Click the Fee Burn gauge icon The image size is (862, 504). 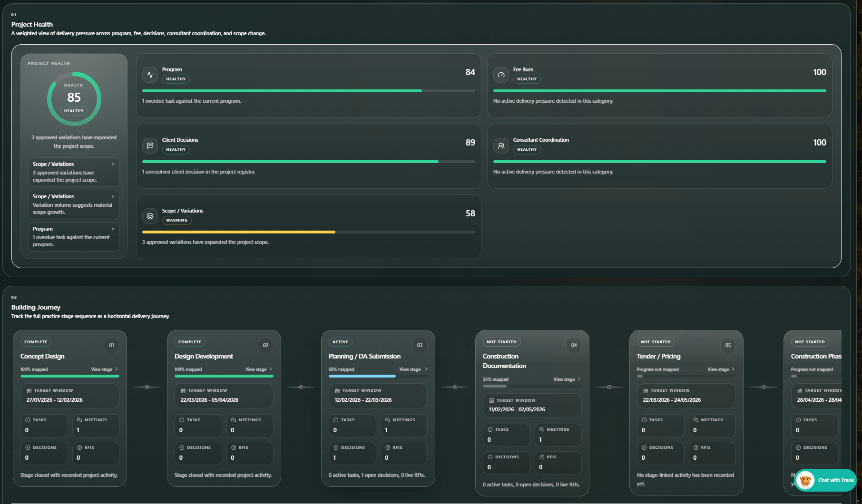(x=501, y=75)
